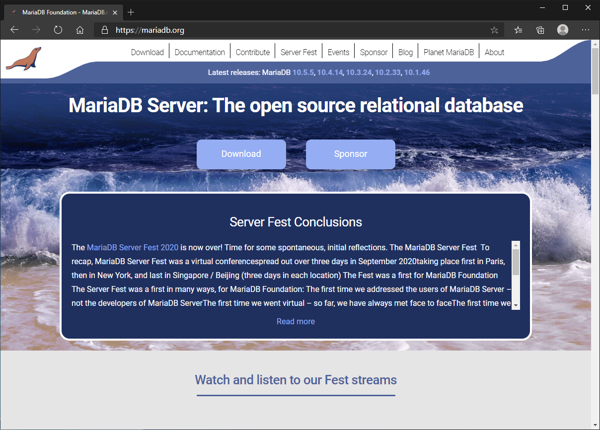Viewport: 600px width, 430px height.
Task: Select the Server Fest navigation item
Action: click(x=298, y=52)
